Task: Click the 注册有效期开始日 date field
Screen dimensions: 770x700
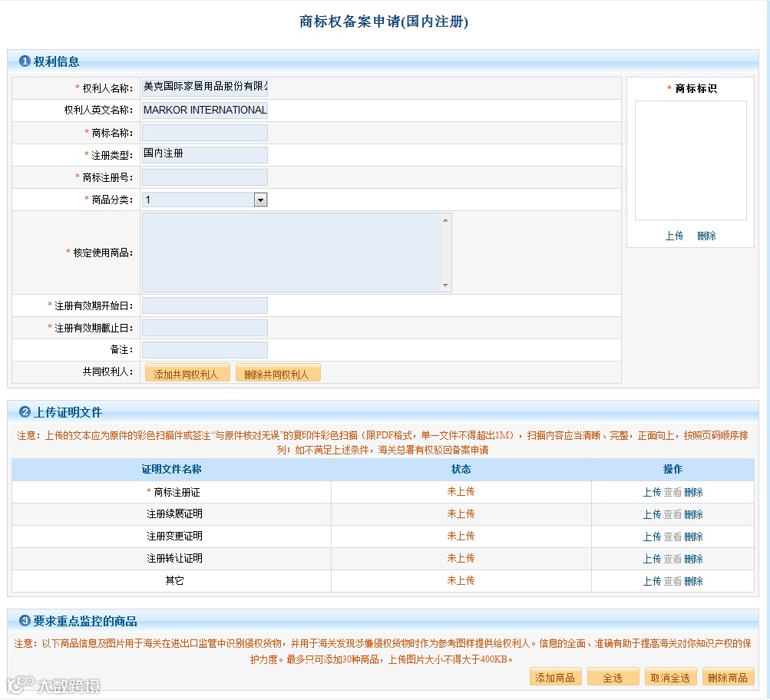Action: pos(203,305)
